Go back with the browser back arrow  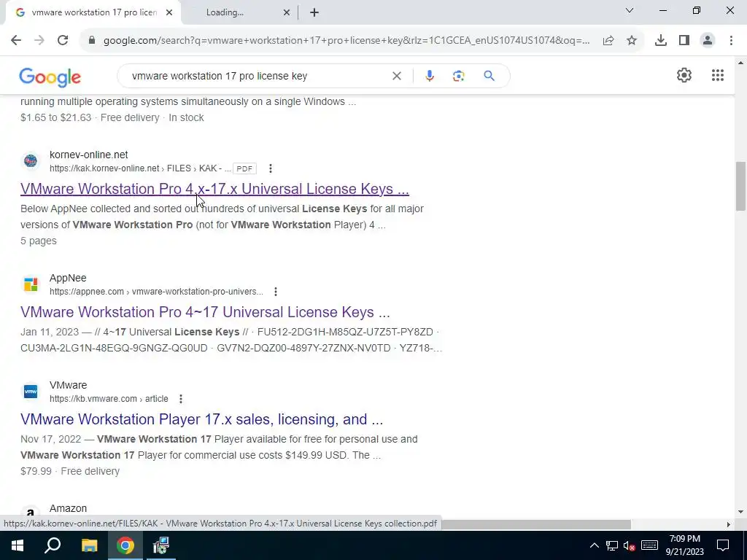[x=16, y=41]
